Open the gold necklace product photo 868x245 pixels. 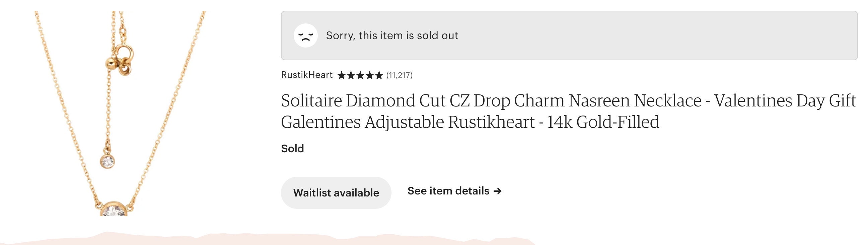(x=120, y=113)
